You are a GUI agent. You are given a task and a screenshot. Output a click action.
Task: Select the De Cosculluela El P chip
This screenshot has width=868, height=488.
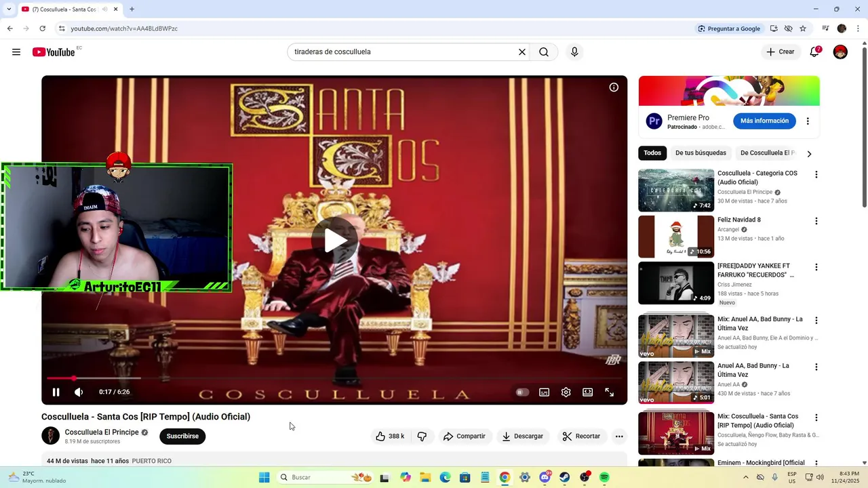click(766, 153)
